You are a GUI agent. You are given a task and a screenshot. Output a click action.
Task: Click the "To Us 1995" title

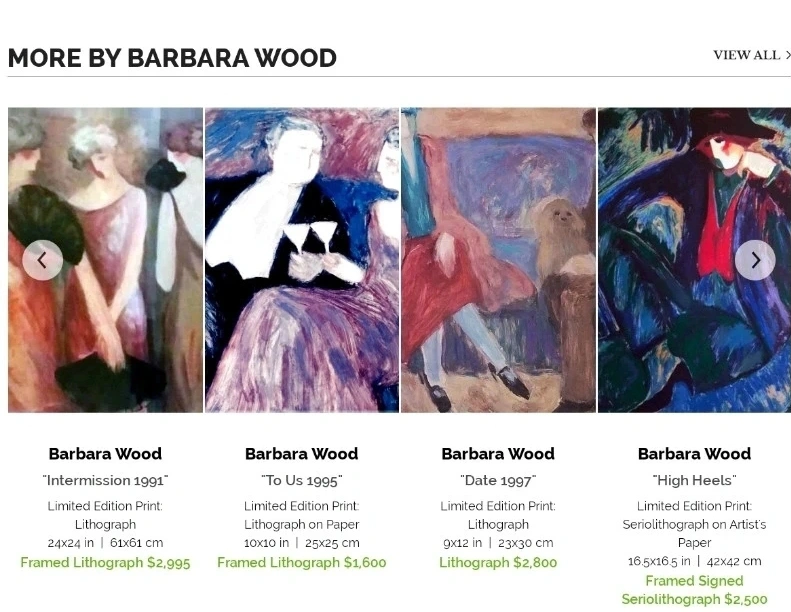tap(302, 480)
